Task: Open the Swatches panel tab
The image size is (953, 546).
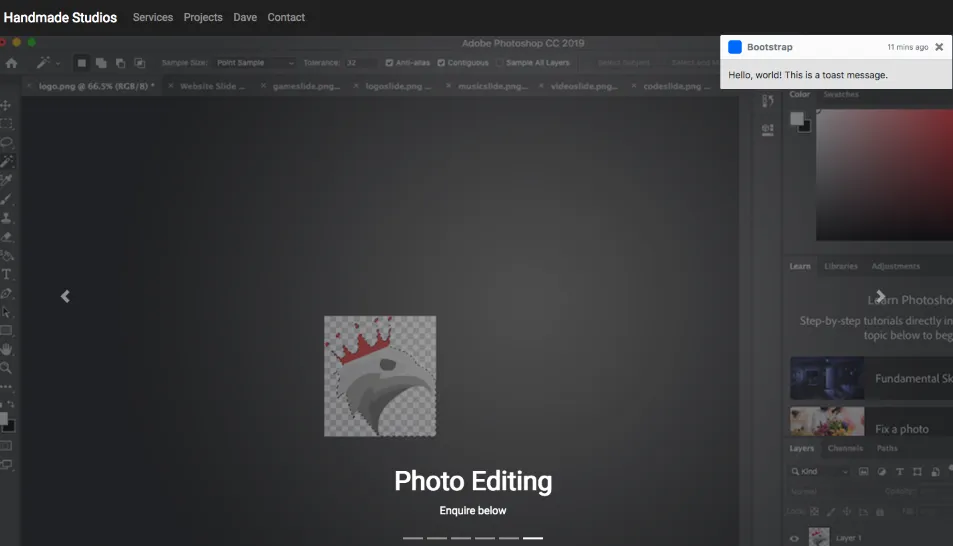Action: pyautogui.click(x=841, y=94)
